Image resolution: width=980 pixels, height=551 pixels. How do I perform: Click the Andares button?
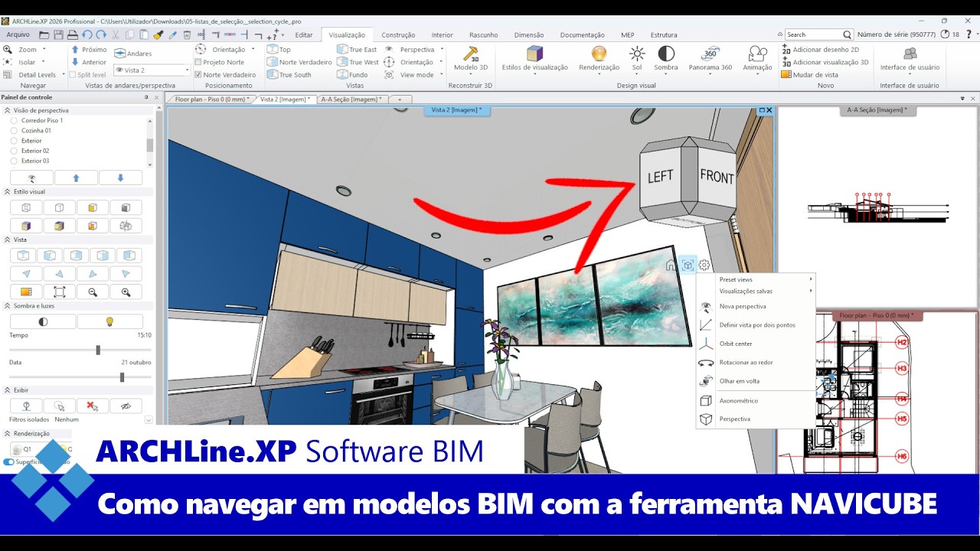coord(133,54)
